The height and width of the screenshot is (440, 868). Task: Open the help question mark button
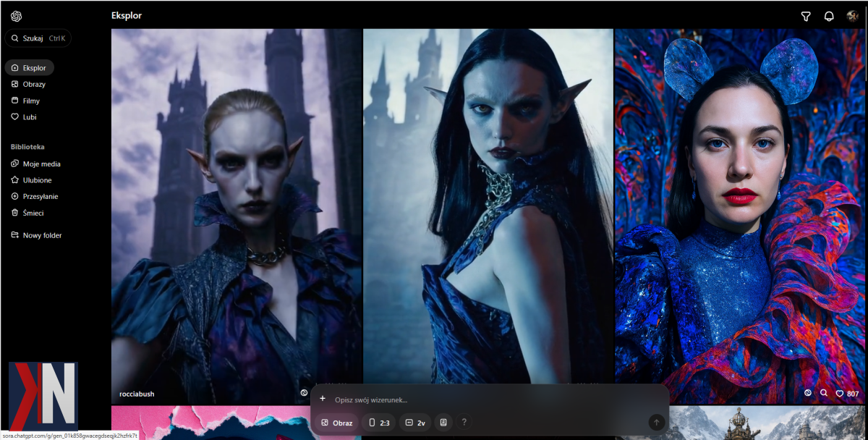464,422
